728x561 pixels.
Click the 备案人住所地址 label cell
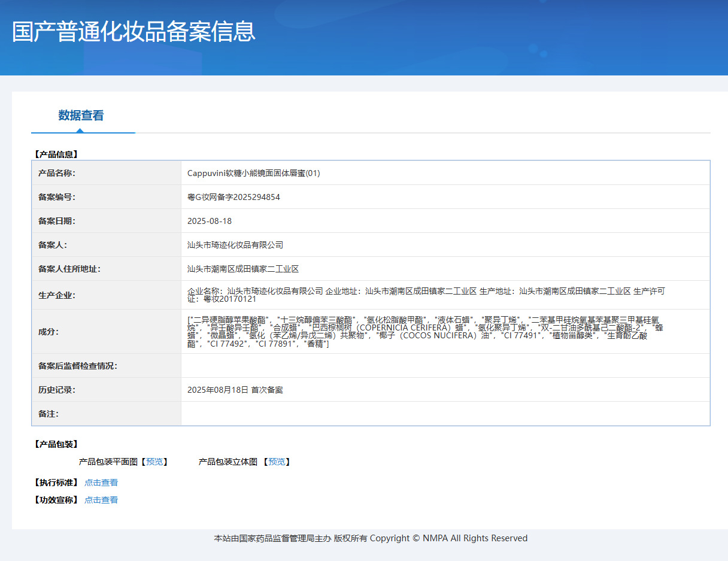107,269
